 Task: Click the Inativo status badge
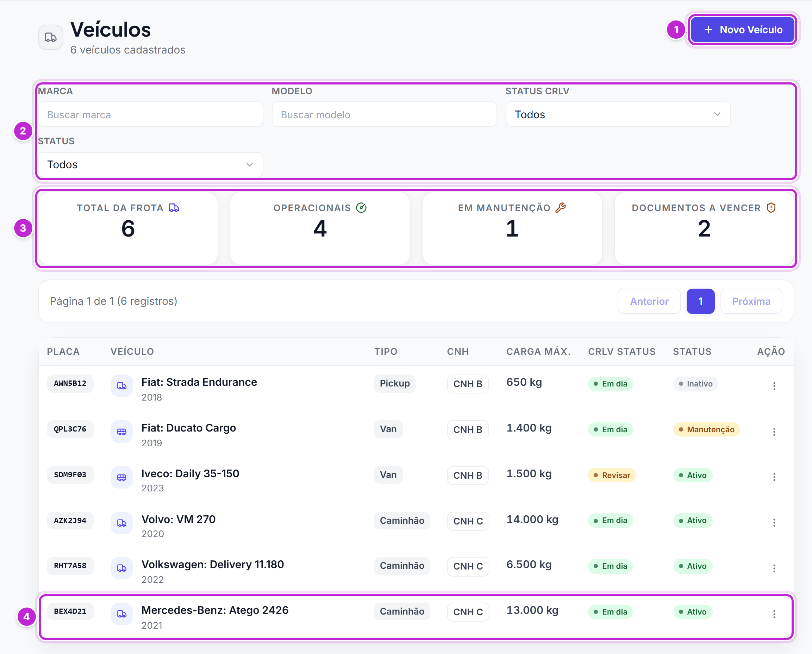695,384
